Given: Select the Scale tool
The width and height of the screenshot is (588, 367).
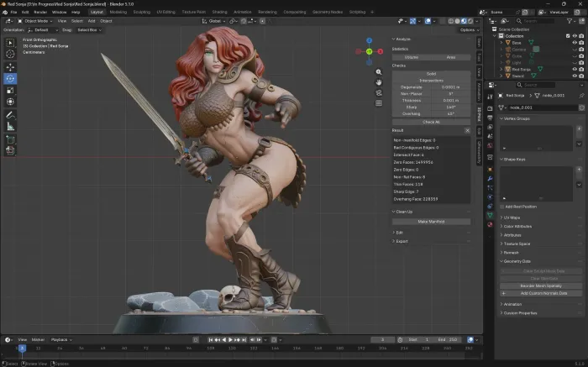Looking at the screenshot, I should coord(10,91).
